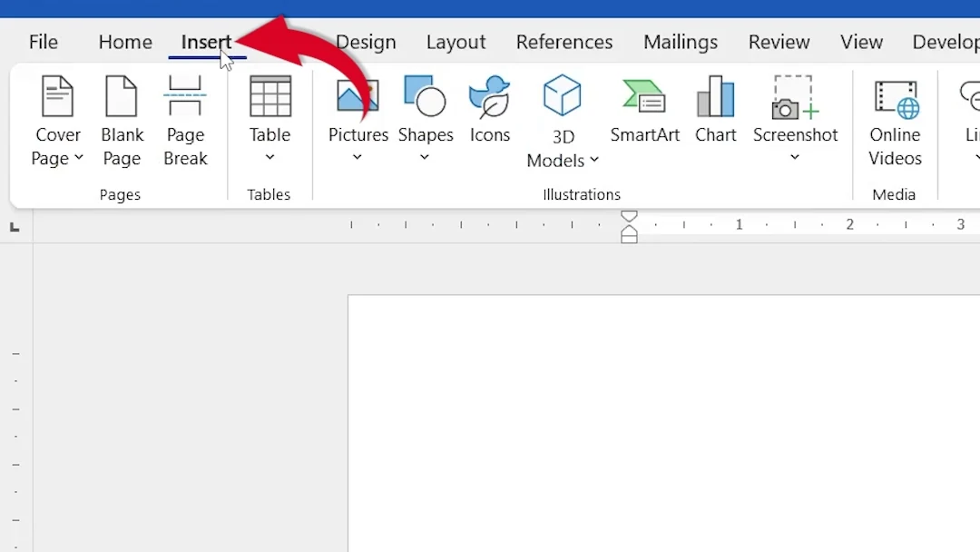
Task: Click the Cover Page icon
Action: coord(57,95)
